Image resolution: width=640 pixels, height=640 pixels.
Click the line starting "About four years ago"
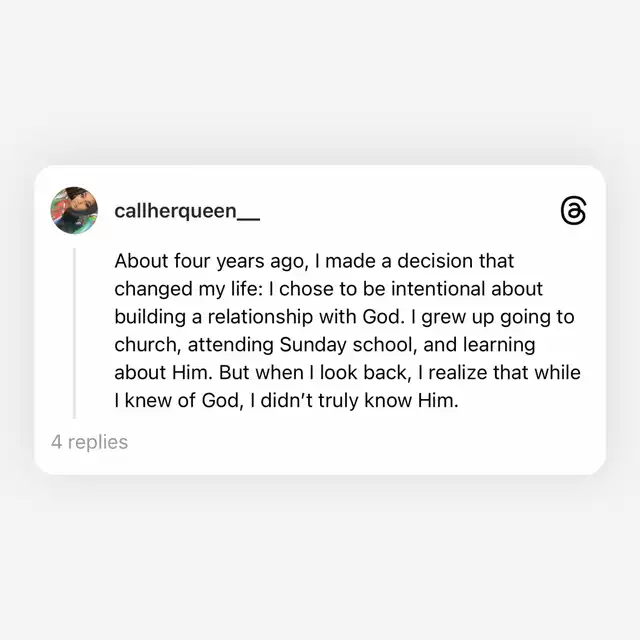click(314, 261)
